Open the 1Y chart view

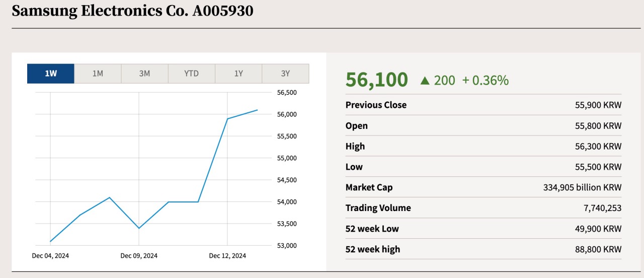[x=238, y=74]
